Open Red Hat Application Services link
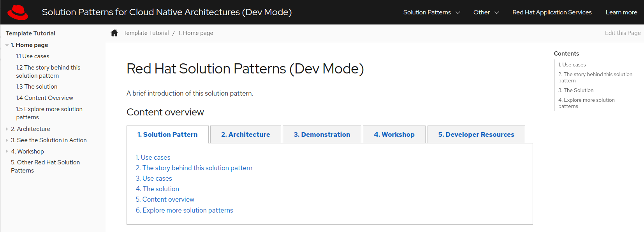The height and width of the screenshot is (232, 644). [x=552, y=12]
